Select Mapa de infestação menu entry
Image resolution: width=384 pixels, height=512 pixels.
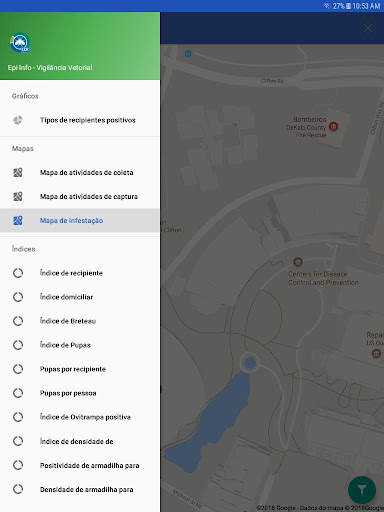[x=80, y=220]
